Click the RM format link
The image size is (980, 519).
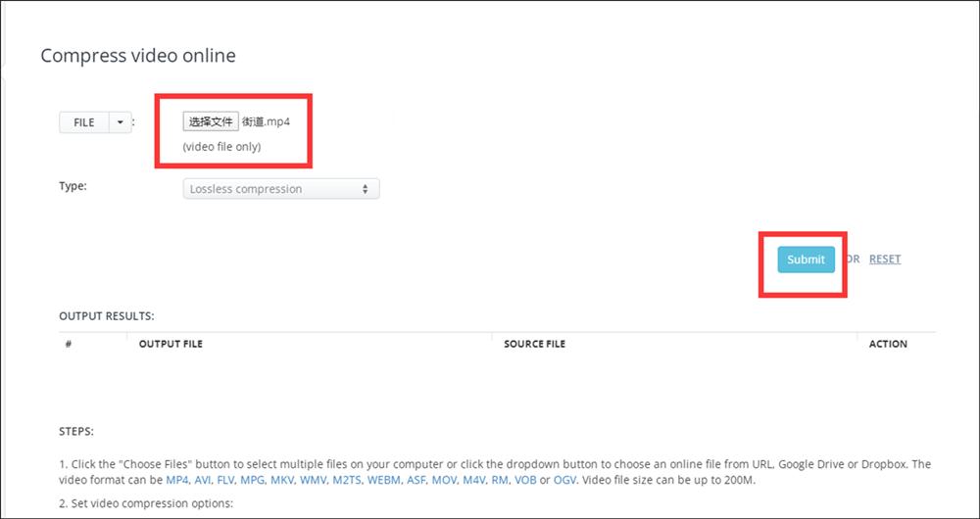pos(500,480)
